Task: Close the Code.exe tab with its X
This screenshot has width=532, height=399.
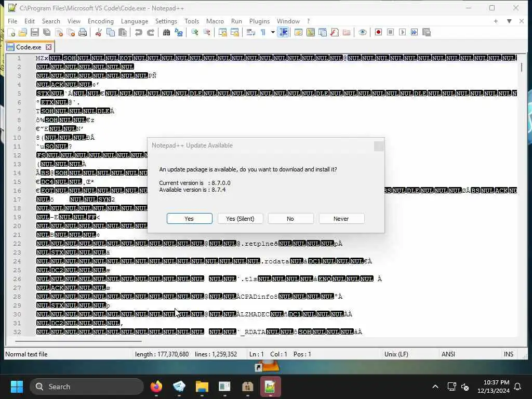Action: coord(49,47)
